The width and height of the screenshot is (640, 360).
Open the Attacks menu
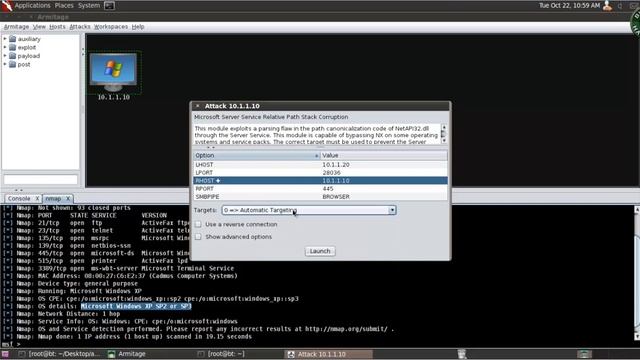coord(80,27)
